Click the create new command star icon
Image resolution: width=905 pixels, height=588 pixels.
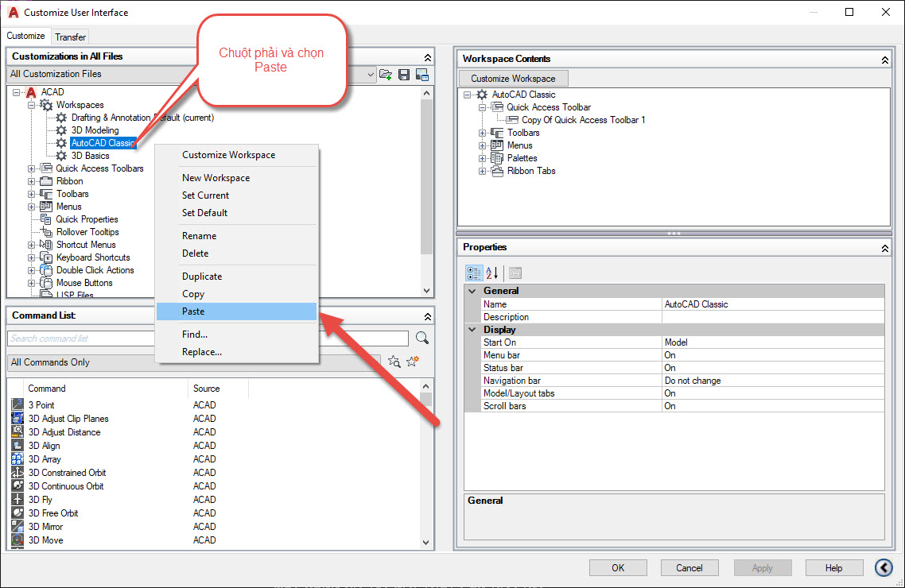[412, 362]
